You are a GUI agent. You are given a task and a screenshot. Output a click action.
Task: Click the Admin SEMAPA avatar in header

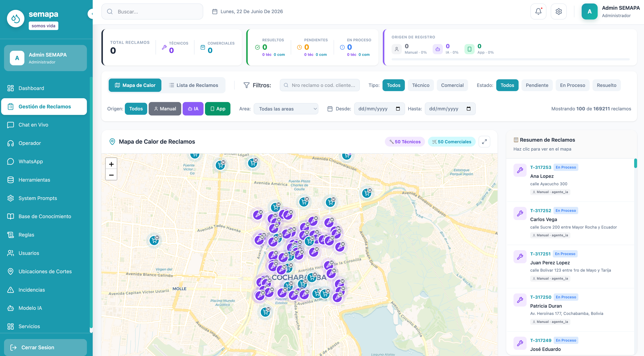tap(589, 12)
